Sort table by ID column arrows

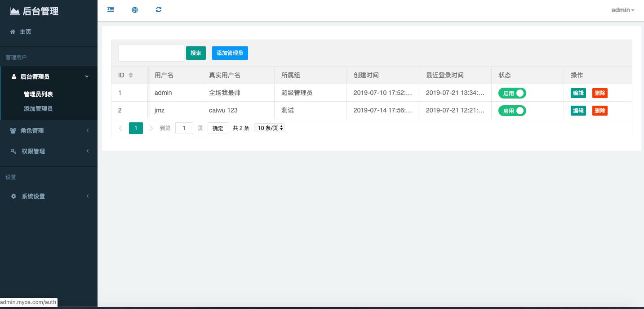131,75
